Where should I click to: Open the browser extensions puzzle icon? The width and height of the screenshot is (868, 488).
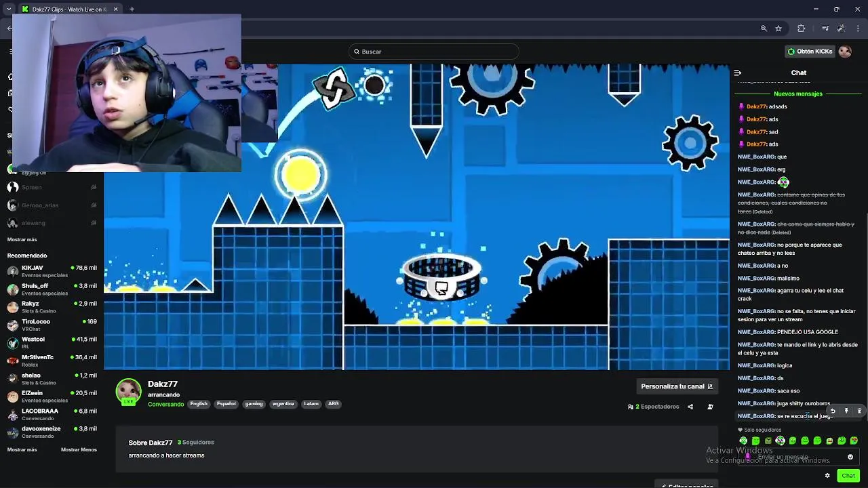[802, 28]
